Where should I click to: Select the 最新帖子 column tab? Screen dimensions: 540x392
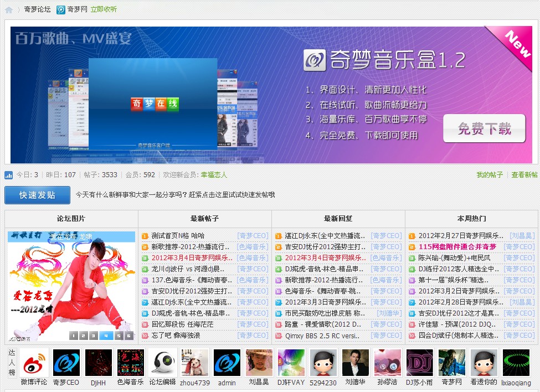204,219
